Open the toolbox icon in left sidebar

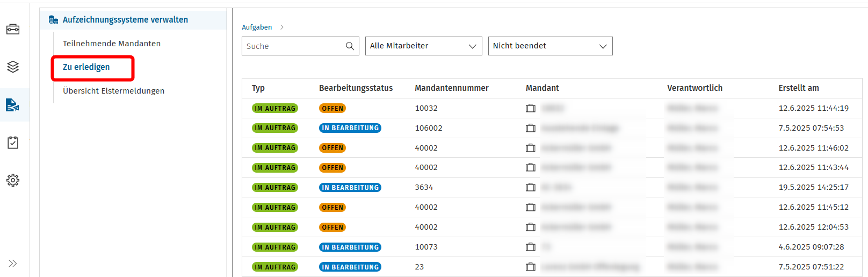[x=13, y=29]
